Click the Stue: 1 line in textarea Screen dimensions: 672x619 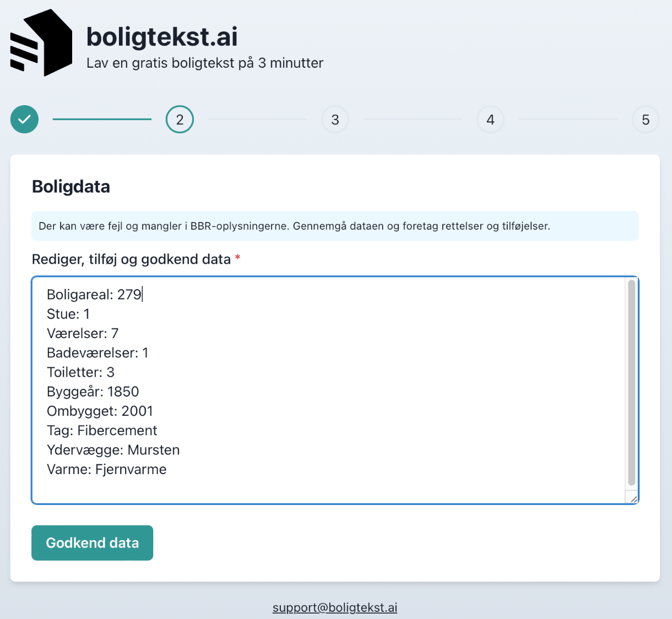coord(68,314)
